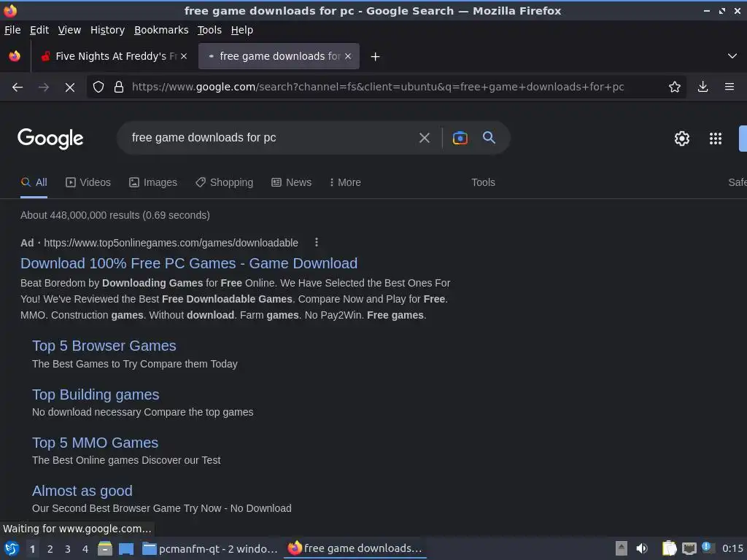Close the Five Nights At Freddy's tab
The width and height of the screenshot is (747, 560).
(x=184, y=56)
